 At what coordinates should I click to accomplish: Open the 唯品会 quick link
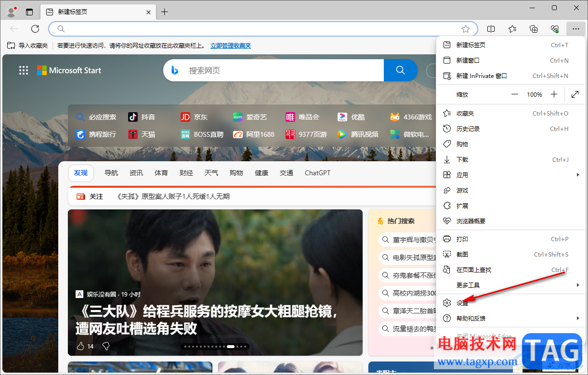coord(302,117)
